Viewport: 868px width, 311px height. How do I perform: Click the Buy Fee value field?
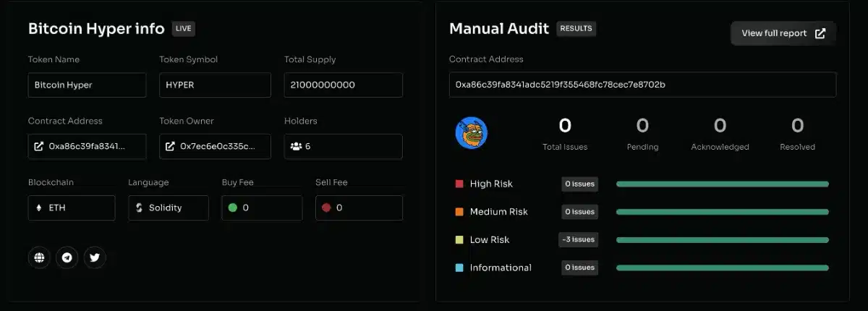(x=262, y=208)
